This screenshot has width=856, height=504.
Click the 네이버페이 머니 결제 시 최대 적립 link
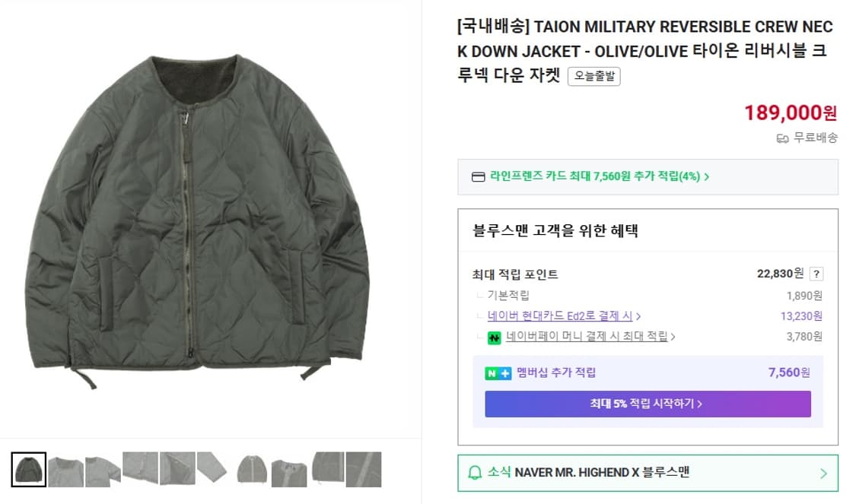[586, 337]
